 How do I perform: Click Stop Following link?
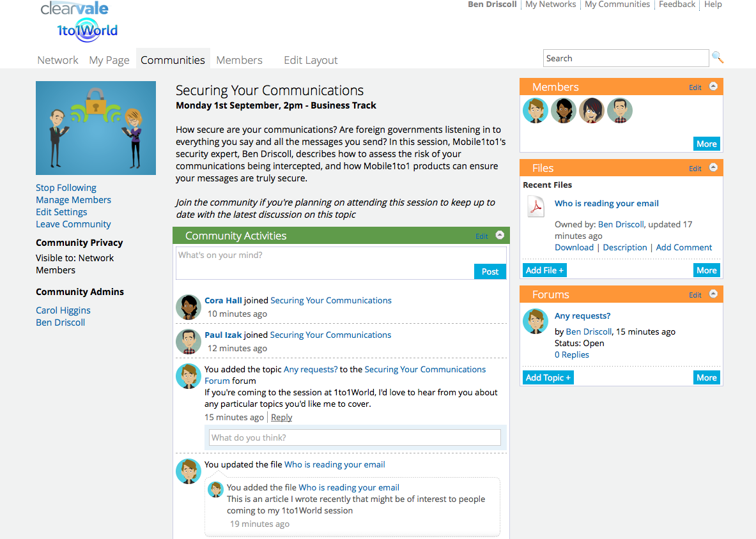point(66,188)
